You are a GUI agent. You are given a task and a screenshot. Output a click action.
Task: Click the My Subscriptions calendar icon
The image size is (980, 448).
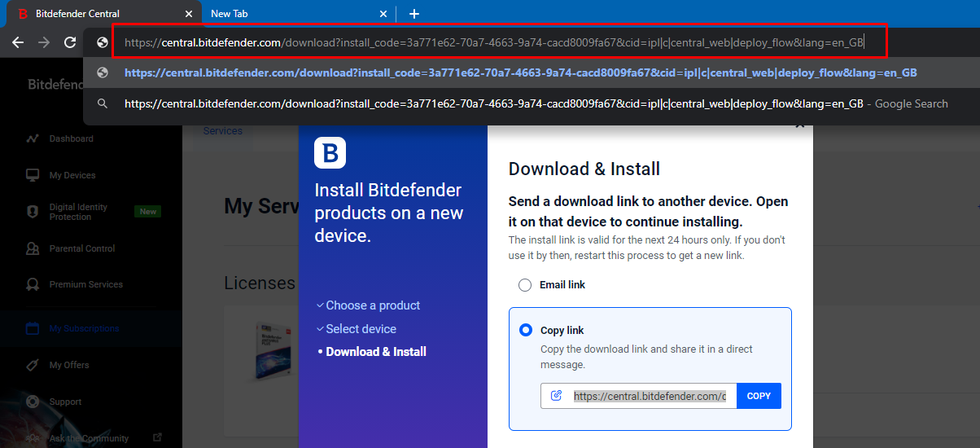[33, 328]
